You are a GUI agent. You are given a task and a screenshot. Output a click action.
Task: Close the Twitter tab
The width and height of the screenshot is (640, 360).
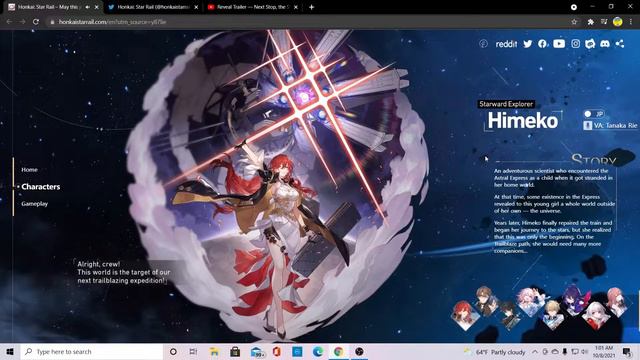point(196,7)
